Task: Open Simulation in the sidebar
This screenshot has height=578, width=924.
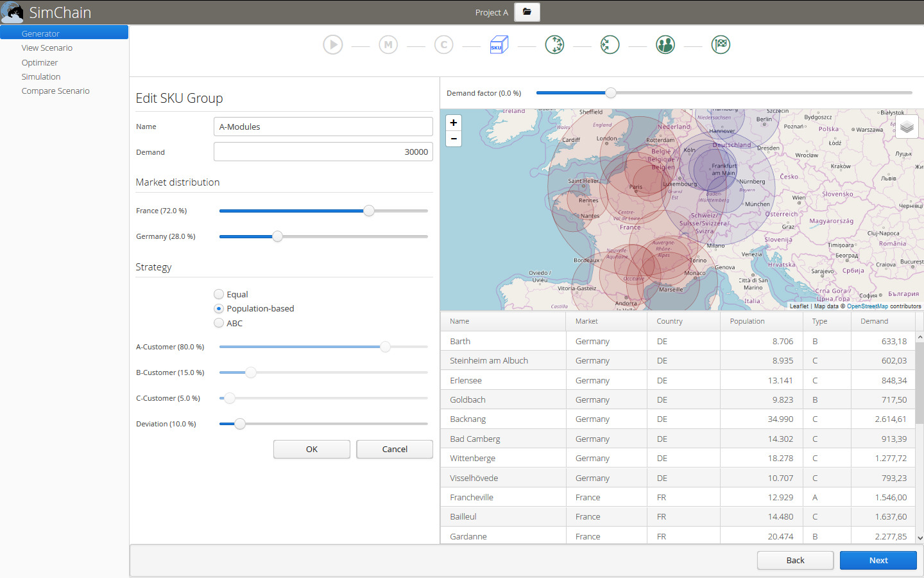Action: (x=41, y=77)
